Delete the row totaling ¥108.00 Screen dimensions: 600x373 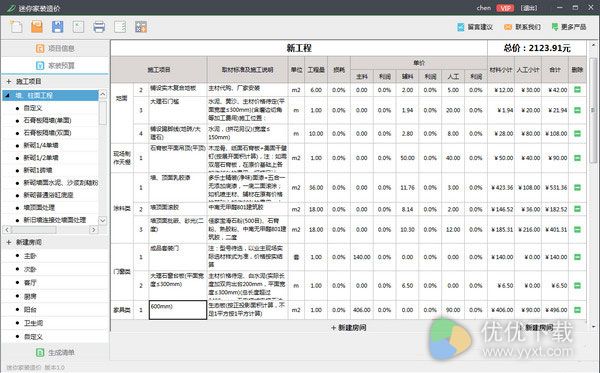click(577, 134)
